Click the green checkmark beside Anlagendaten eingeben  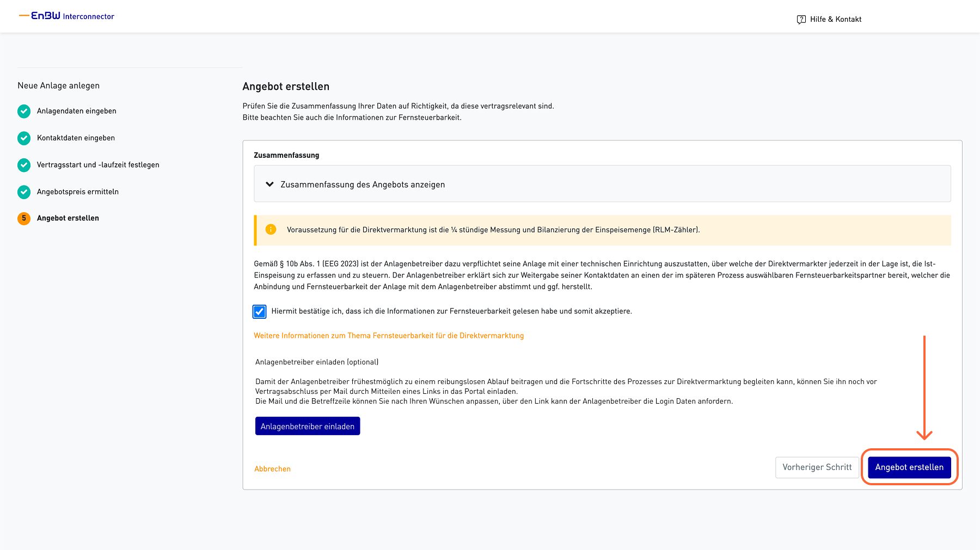pos(24,111)
